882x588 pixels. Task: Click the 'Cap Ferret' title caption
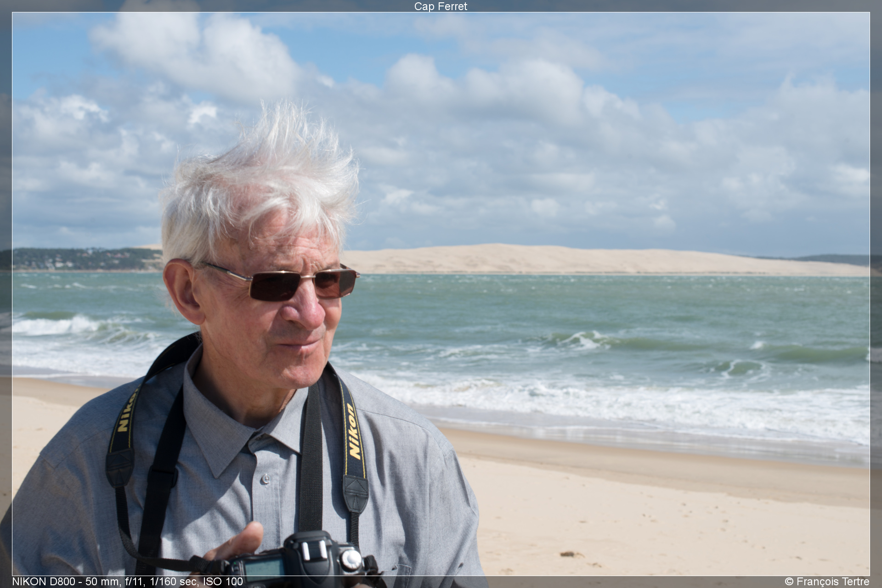(441, 6)
